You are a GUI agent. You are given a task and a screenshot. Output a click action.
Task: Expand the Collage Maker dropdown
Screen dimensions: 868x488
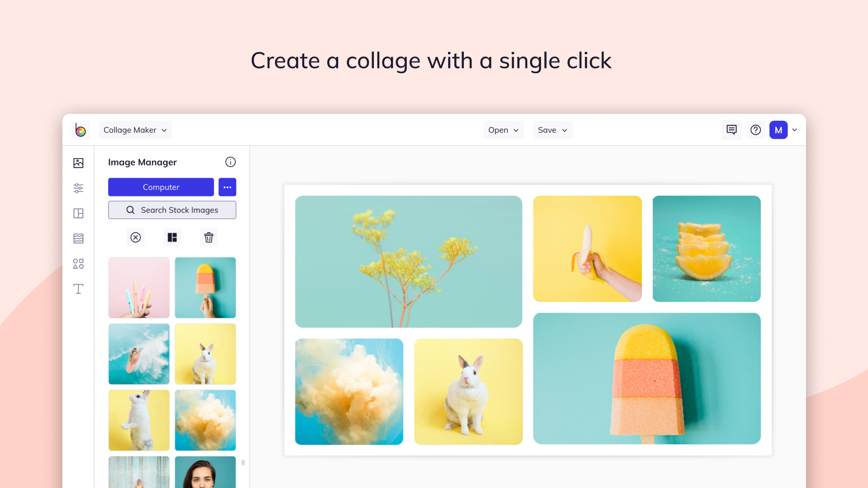coord(136,130)
